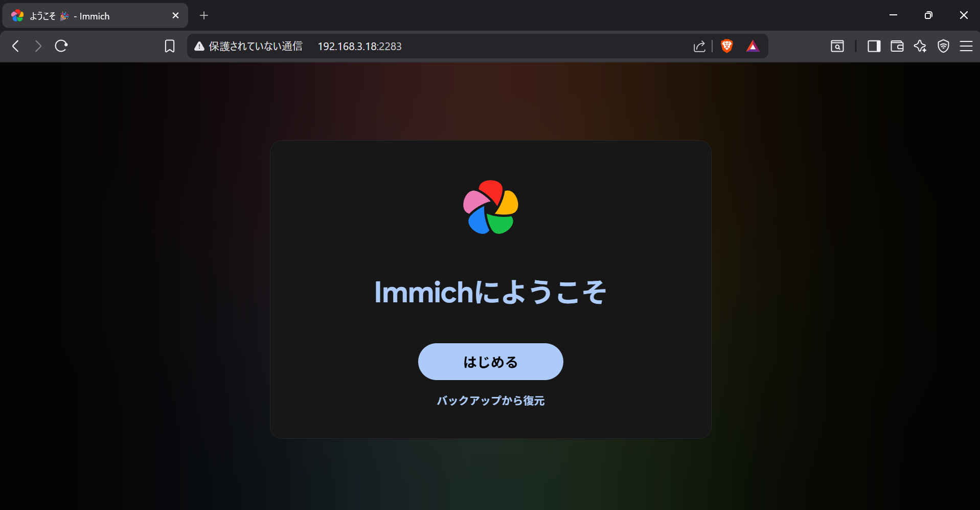
Task: Open find-in-page search icon
Action: coord(837,46)
